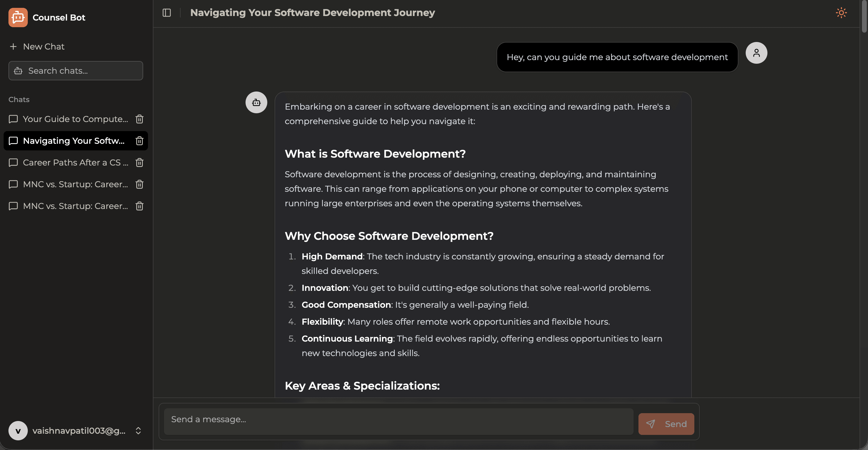Click the user avatar next to the message

tap(757, 53)
